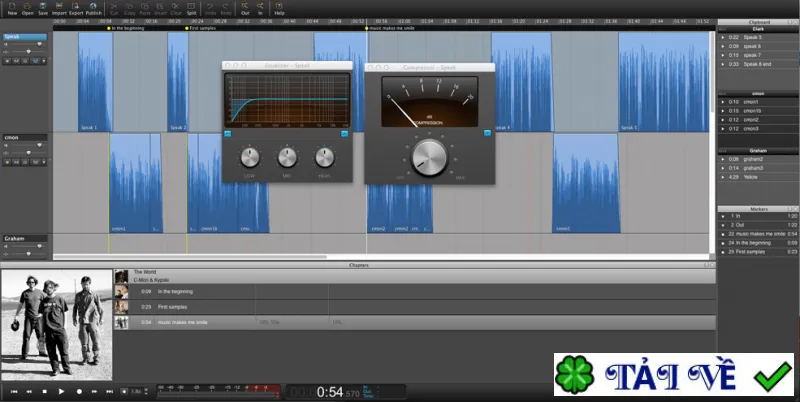This screenshot has height=402, width=800.
Task: Open the Help icon
Action: 279,8
